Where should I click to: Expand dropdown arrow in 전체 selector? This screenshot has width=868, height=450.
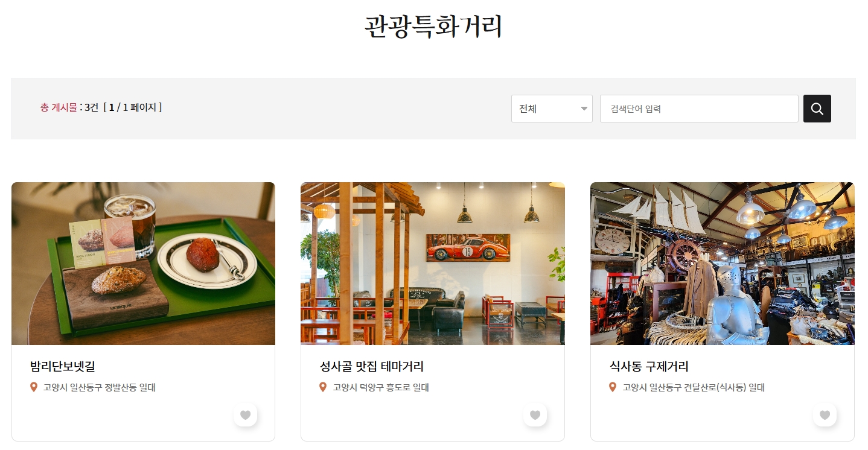584,109
